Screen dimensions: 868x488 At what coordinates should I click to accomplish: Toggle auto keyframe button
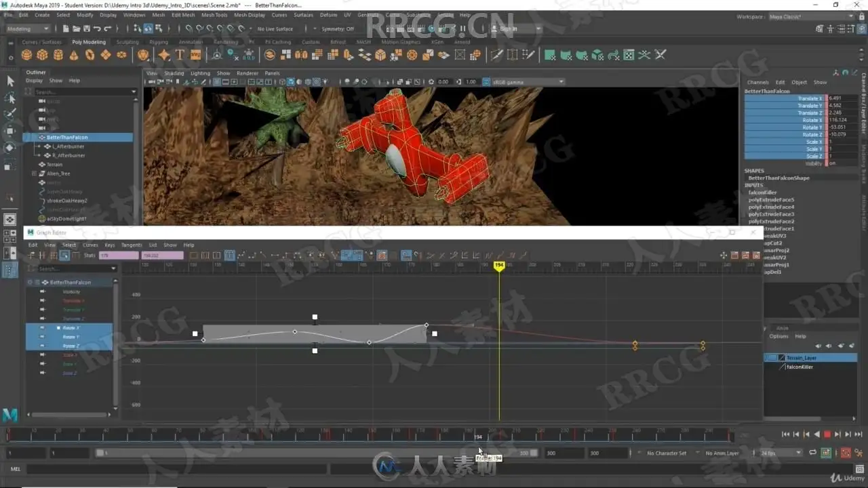point(846,453)
